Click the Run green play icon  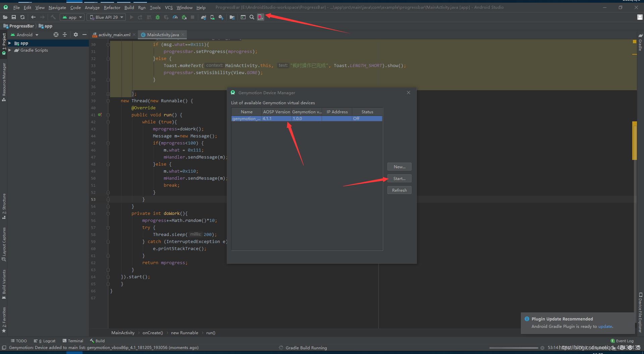pyautogui.click(x=131, y=17)
